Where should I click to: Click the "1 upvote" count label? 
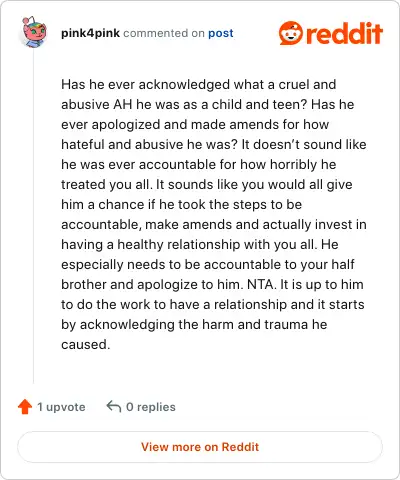61,407
